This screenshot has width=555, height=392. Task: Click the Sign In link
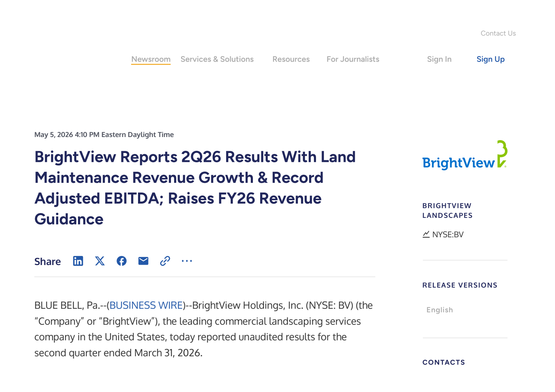coord(439,59)
